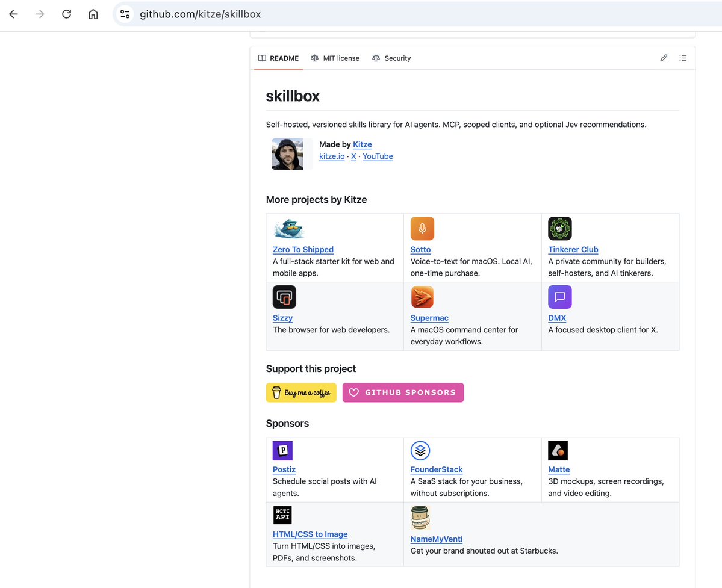Open the README outline list icon
Image resolution: width=722 pixels, height=588 pixels.
point(683,58)
